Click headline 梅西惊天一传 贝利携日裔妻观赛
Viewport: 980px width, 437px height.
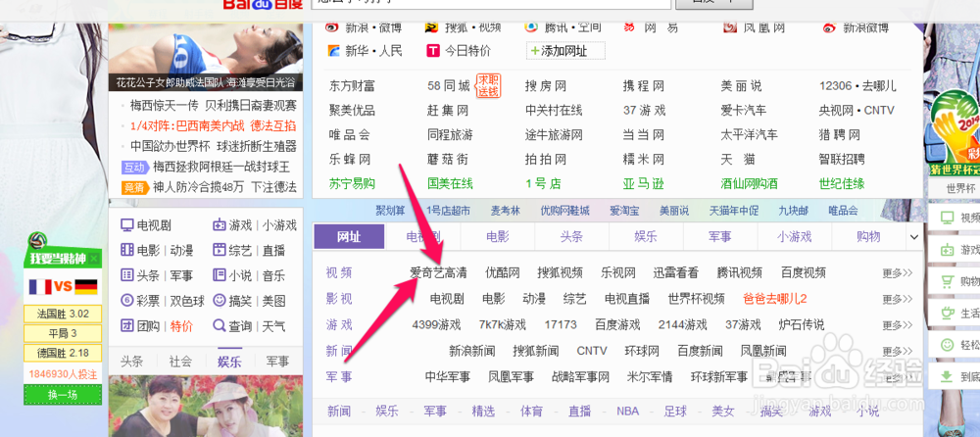[x=213, y=106]
